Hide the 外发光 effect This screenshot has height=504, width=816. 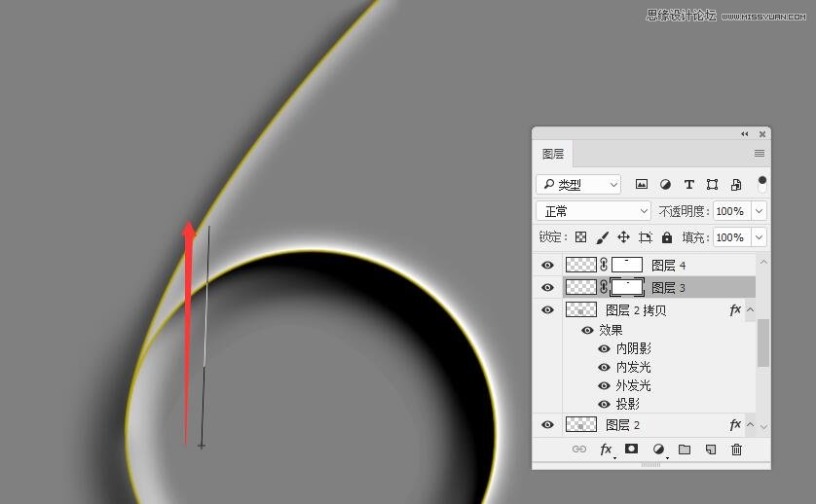pos(604,385)
